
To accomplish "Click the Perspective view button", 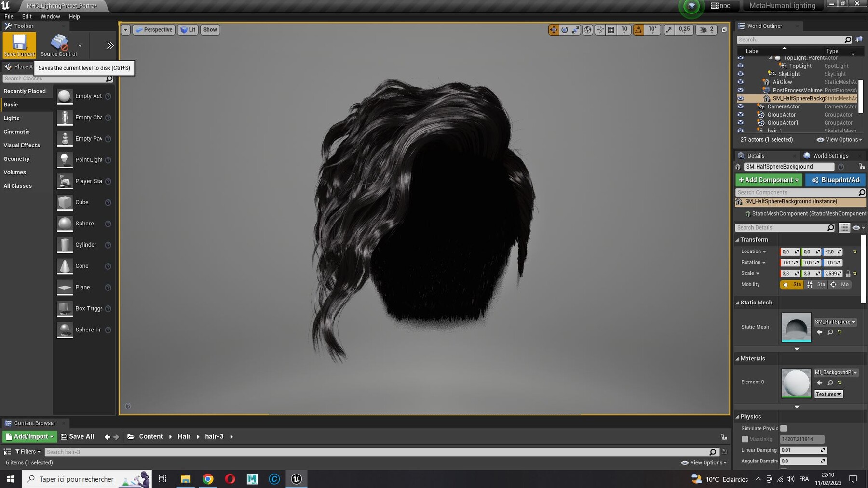I will tap(154, 30).
